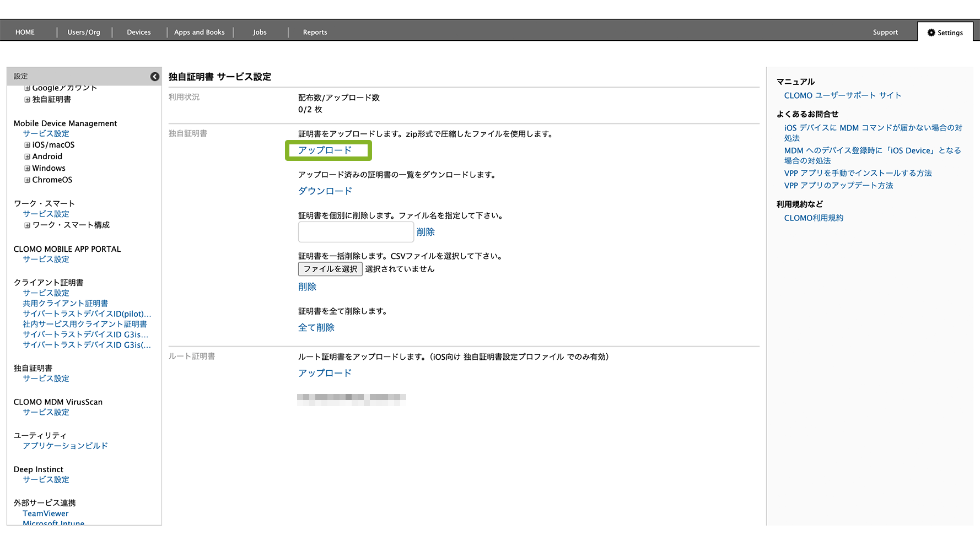Expand the ChromeOS tree node

pyautogui.click(x=27, y=180)
